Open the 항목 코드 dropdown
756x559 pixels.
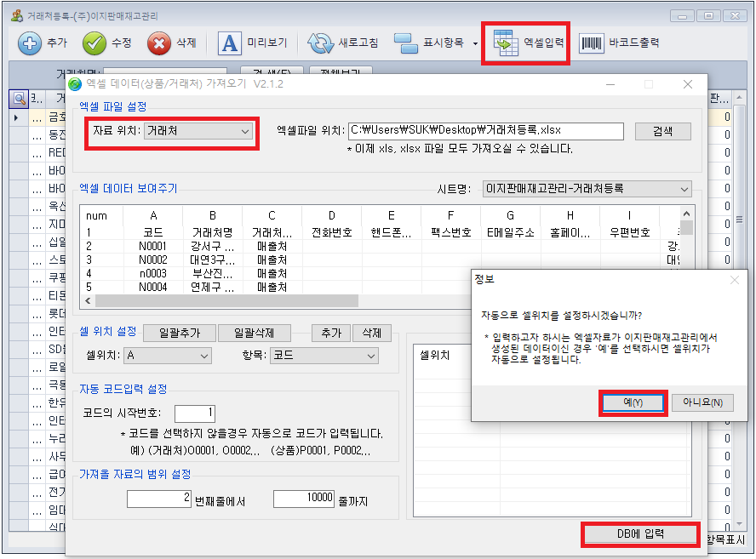click(x=324, y=356)
